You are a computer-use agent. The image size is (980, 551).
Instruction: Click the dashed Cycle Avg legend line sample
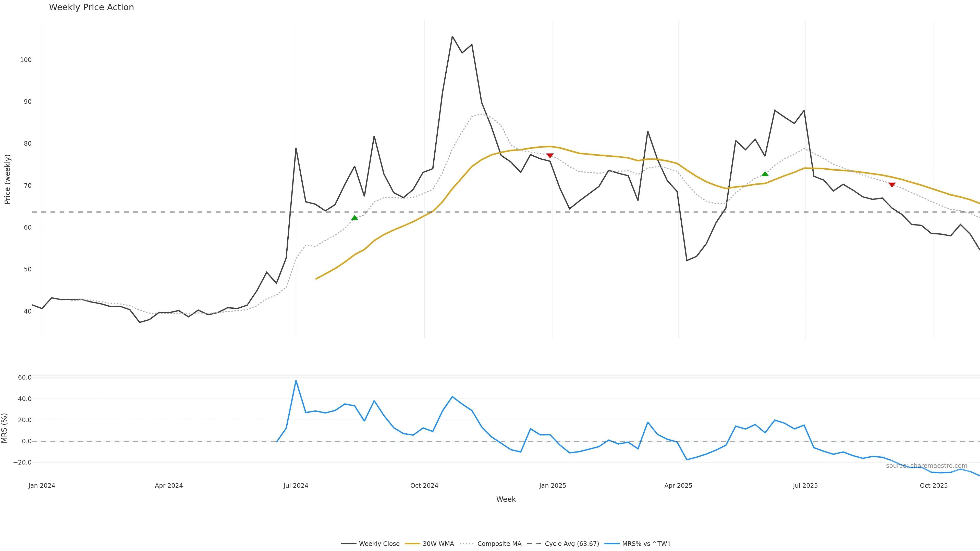coord(534,544)
